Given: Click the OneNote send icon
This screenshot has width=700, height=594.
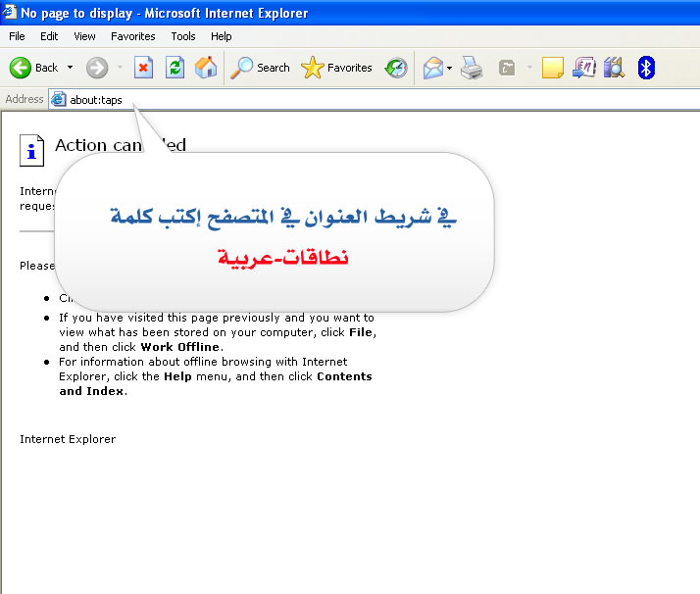Looking at the screenshot, I should click(584, 68).
